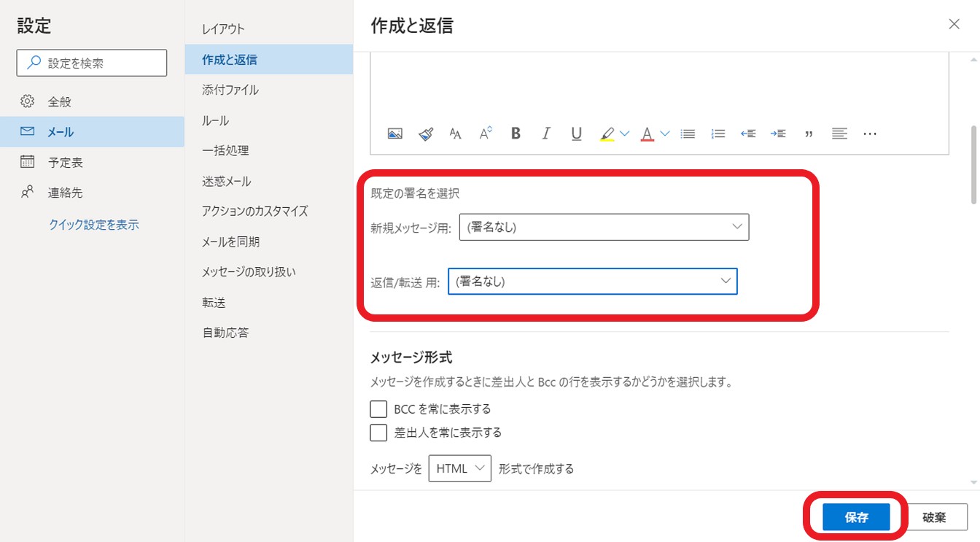This screenshot has height=542, width=980.
Task: Expand the HTML message format dropdown
Action: pyautogui.click(x=460, y=468)
